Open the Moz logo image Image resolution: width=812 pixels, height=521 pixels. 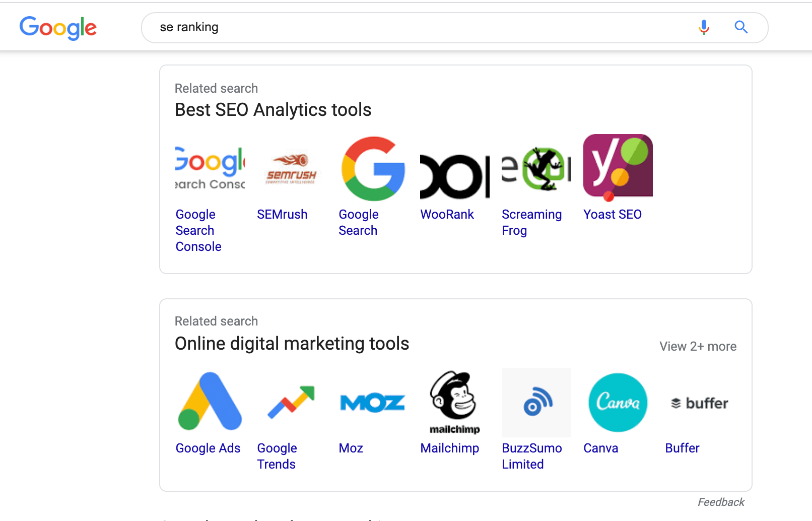pos(373,403)
